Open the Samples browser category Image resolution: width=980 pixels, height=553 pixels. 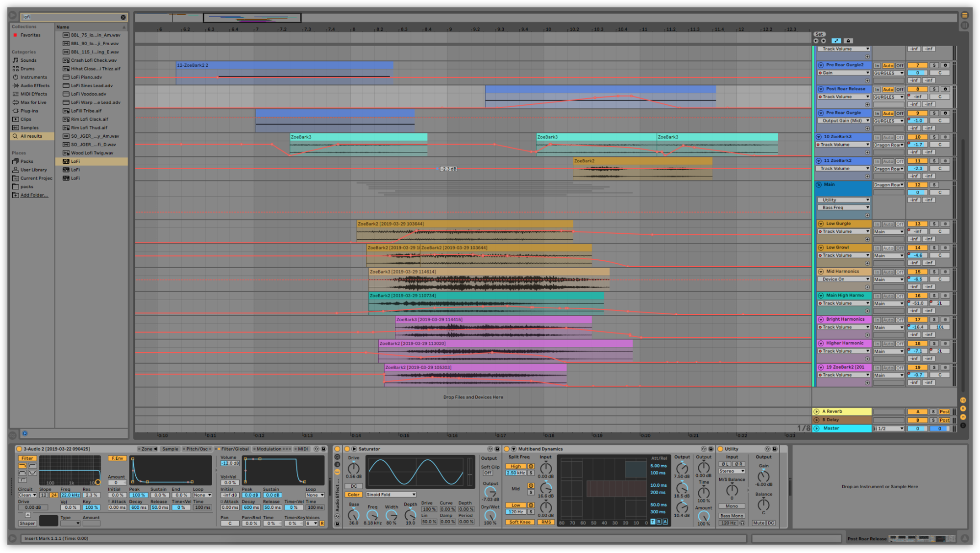(x=29, y=127)
